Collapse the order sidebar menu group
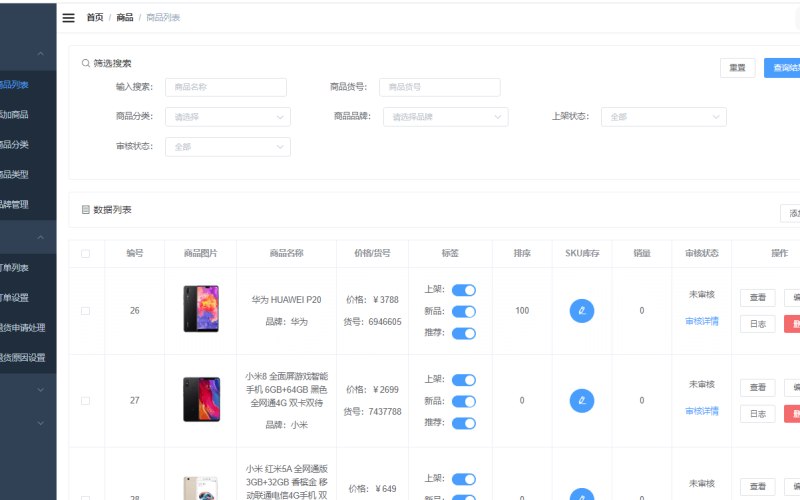 pyautogui.click(x=41, y=237)
